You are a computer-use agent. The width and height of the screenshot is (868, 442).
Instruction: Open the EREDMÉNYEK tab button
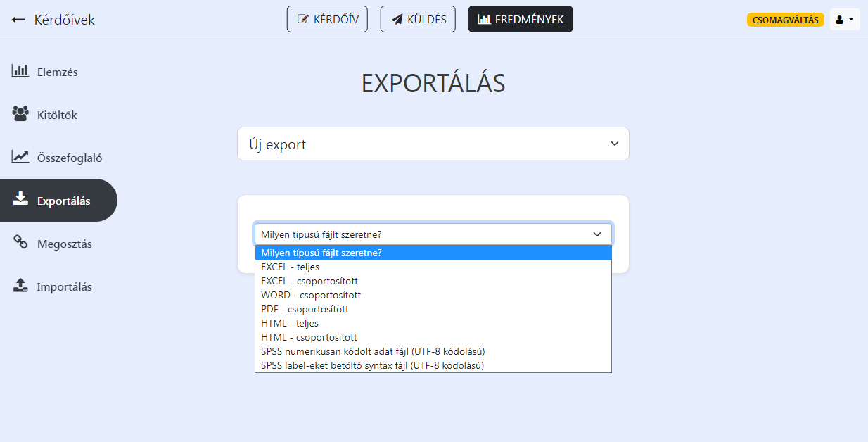521,19
